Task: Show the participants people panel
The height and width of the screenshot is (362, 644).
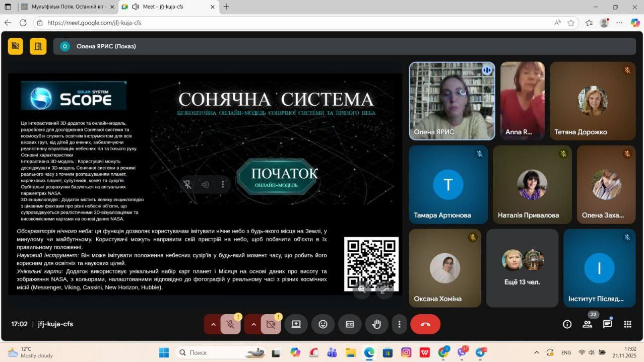Action: [x=587, y=324]
